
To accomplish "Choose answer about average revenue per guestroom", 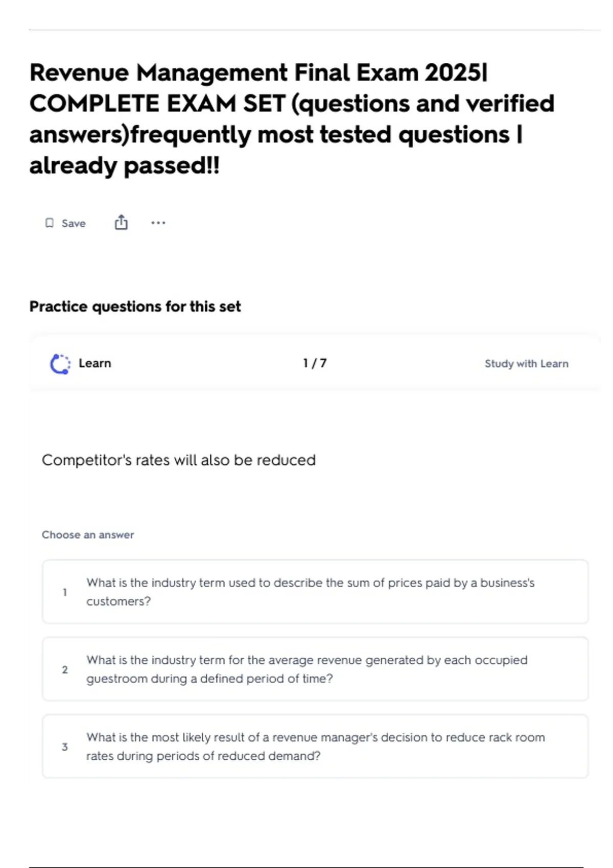I will (x=306, y=669).
